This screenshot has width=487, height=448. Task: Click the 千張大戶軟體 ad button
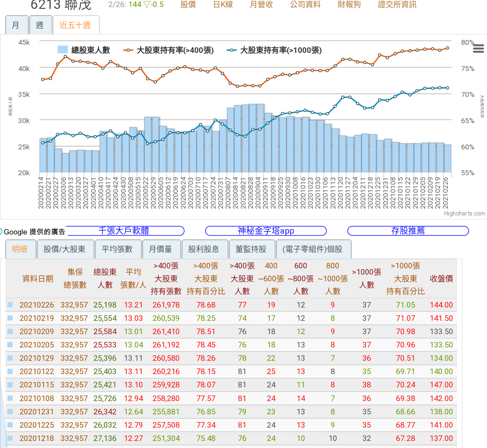[124, 231]
